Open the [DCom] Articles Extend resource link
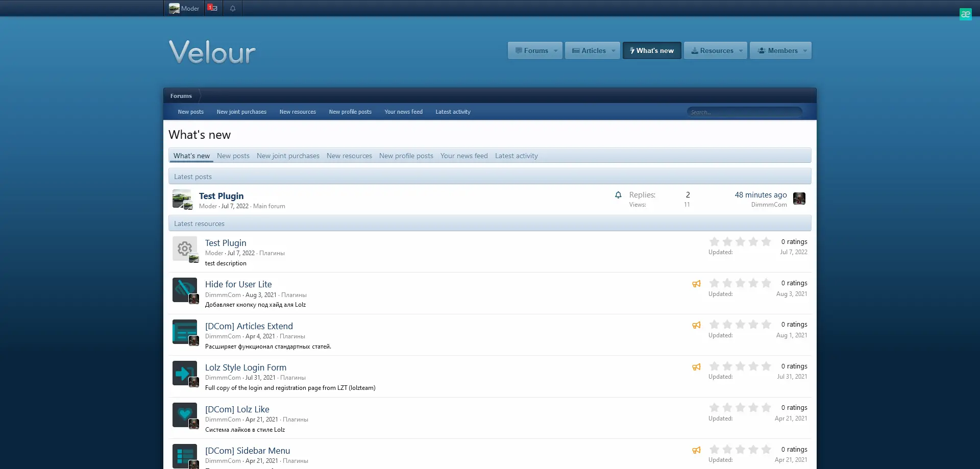The image size is (980, 469). (x=249, y=326)
